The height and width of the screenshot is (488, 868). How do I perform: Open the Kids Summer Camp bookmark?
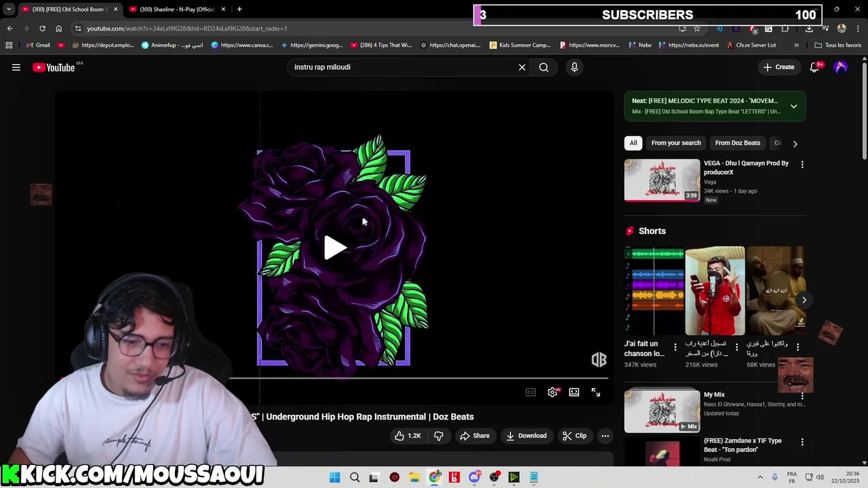[520, 45]
